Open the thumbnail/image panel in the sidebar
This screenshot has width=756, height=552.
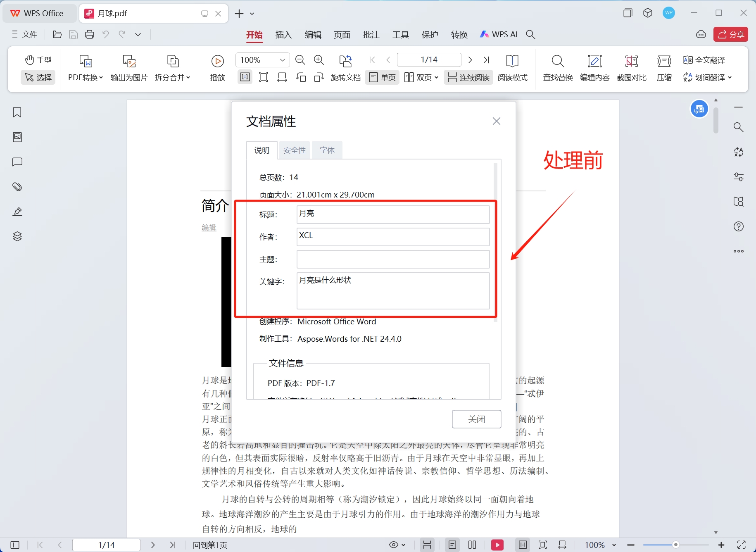pyautogui.click(x=17, y=137)
